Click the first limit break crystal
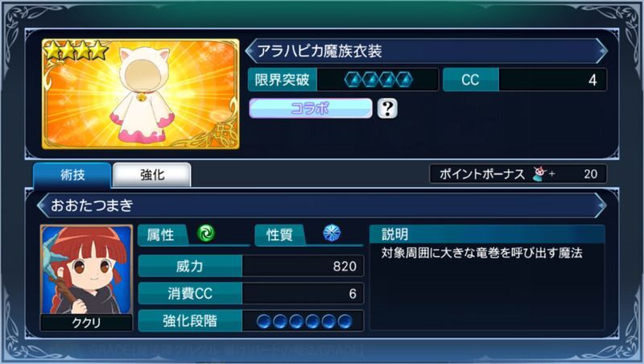 [x=353, y=80]
